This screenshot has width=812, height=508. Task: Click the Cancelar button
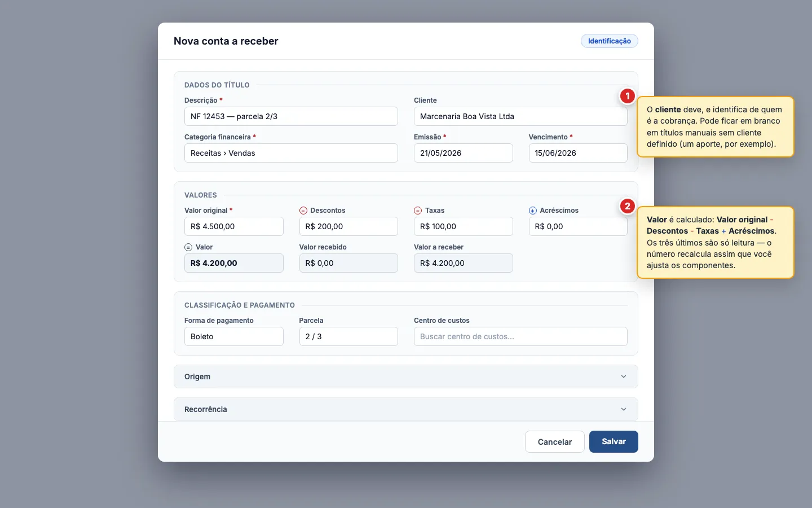point(555,442)
